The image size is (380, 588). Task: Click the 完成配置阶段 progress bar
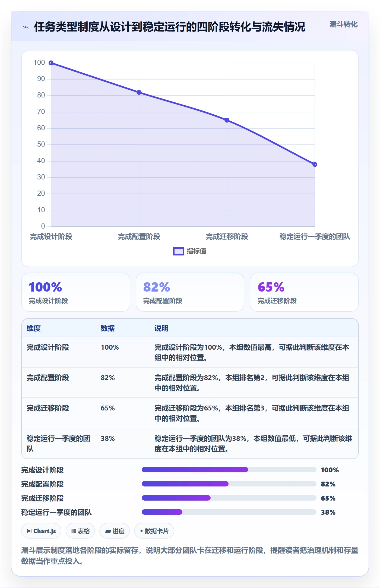click(229, 484)
